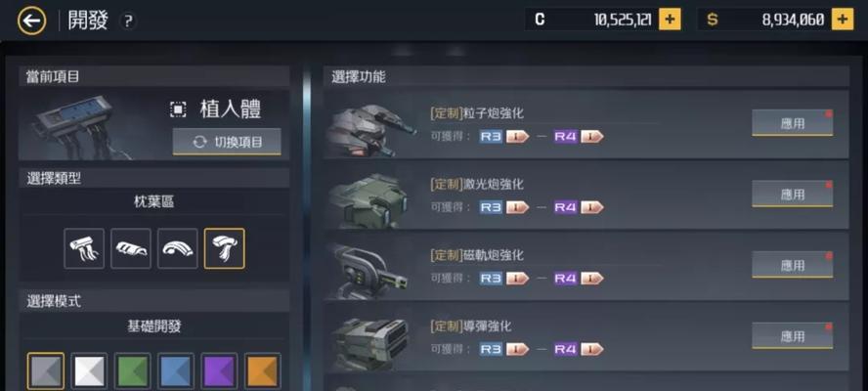Add dollars with the $ plus button
Viewport: 868px width, 391px height.
(842, 20)
